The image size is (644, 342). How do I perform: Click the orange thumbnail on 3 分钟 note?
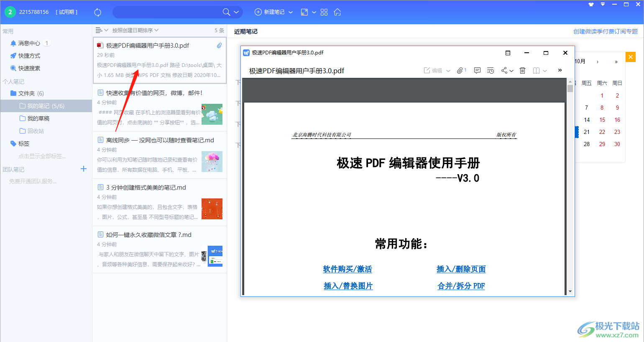(212, 209)
